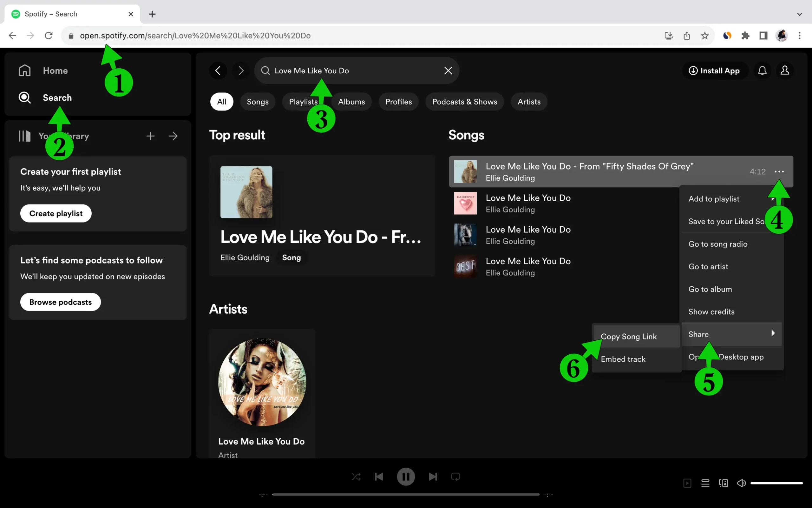This screenshot has width=812, height=508.
Task: Select the Albums filter chip
Action: [351, 102]
